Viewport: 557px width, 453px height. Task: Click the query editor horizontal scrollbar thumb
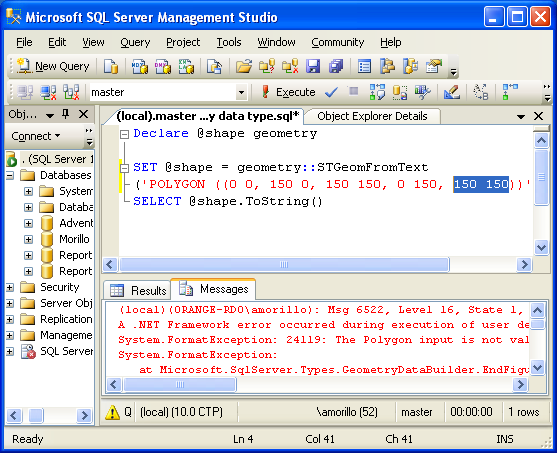pos(284,265)
